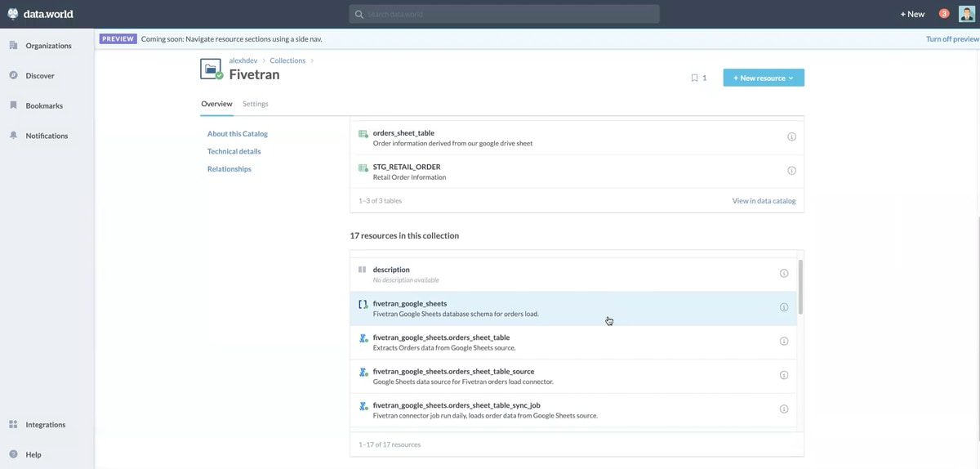This screenshot has width=980, height=469.
Task: Bookmark the Fivetran collection
Action: click(x=694, y=78)
